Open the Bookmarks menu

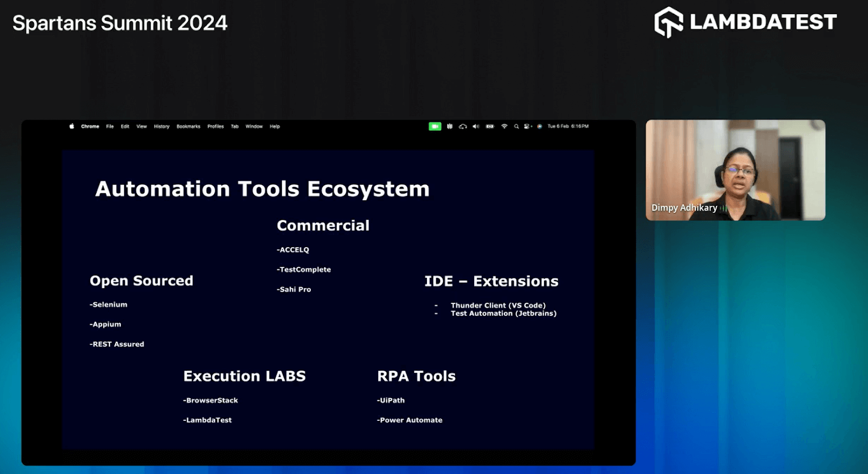(188, 127)
